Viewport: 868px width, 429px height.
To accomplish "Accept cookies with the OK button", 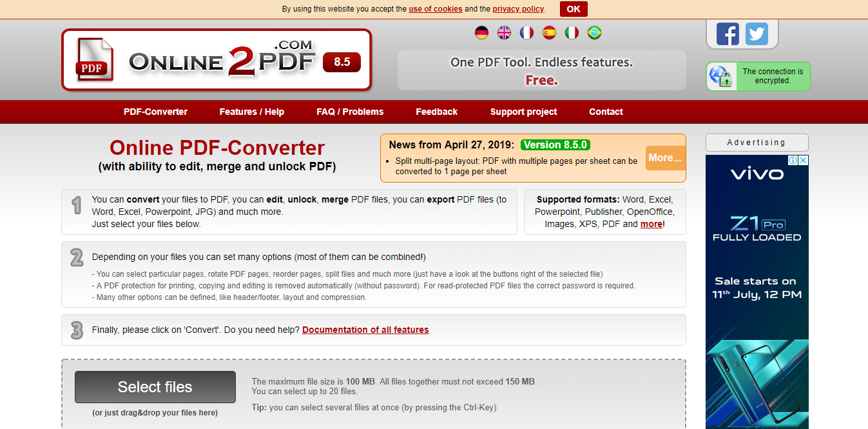I will tap(574, 9).
